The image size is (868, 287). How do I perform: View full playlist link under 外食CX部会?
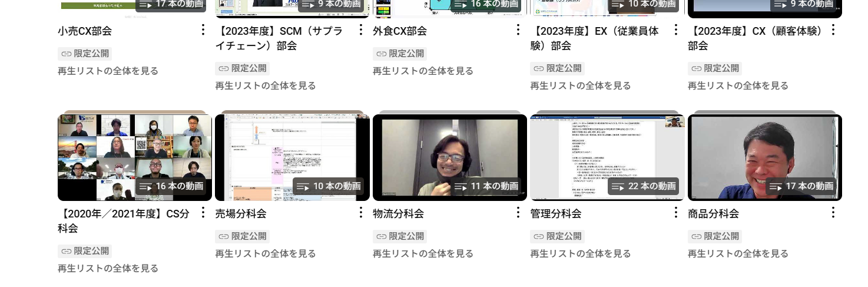pyautogui.click(x=423, y=71)
